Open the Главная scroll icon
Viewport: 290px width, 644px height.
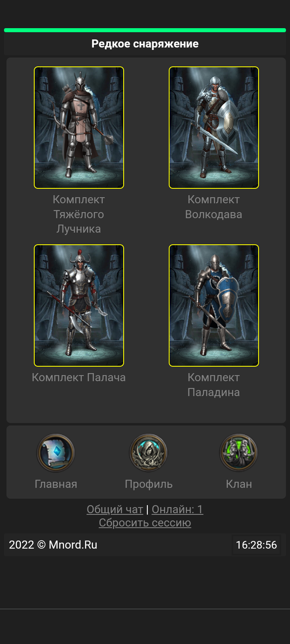pyautogui.click(x=56, y=453)
